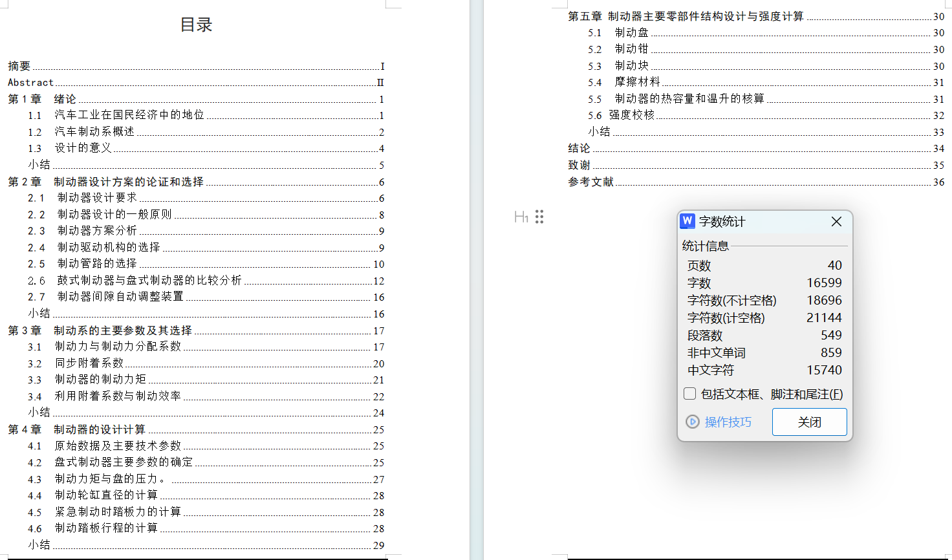Open entry 4.5 紧急制动时踏板力的计算

click(x=206, y=512)
